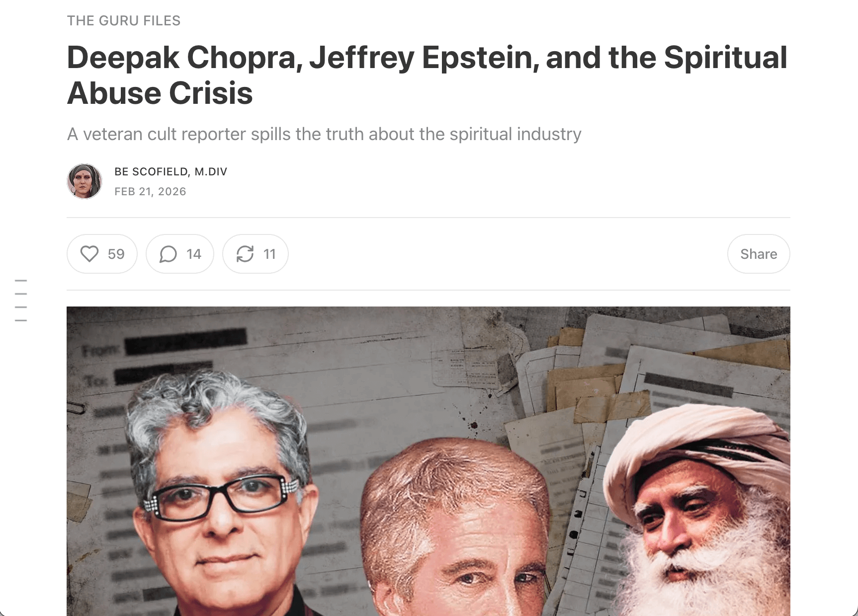858x616 pixels.
Task: Jump to second table-of-contents line marker
Action: [21, 294]
